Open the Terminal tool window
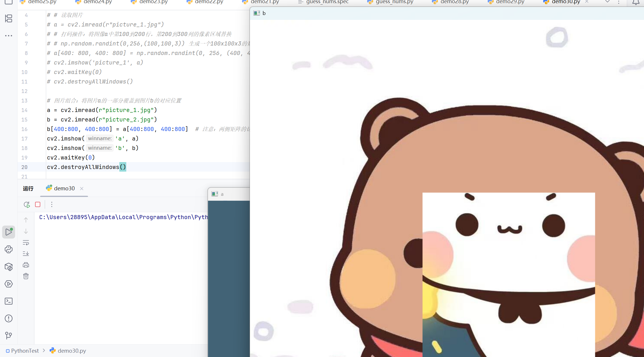Screen dimensions: 644x357 coord(9,301)
